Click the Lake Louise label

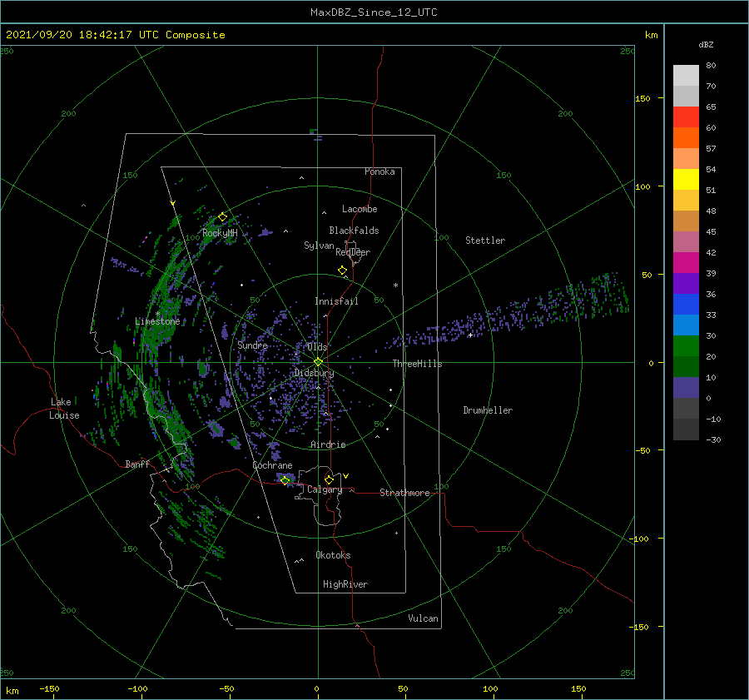click(64, 409)
